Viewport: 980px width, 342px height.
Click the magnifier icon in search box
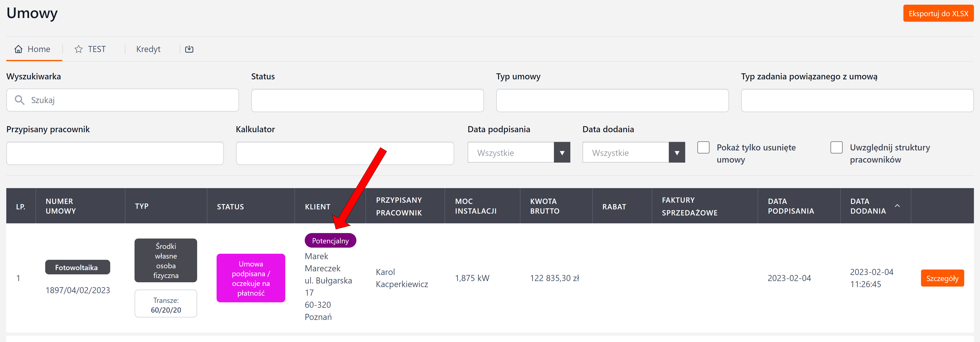click(19, 100)
